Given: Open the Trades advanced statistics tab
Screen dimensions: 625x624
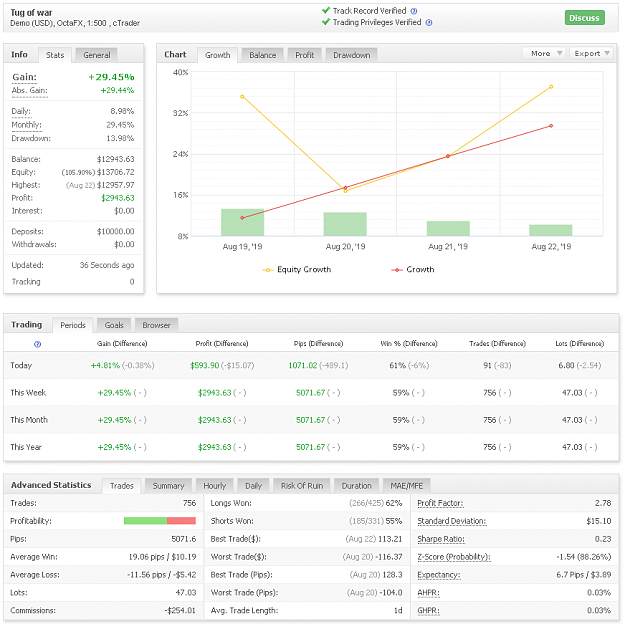Looking at the screenshot, I should pyautogui.click(x=122, y=486).
